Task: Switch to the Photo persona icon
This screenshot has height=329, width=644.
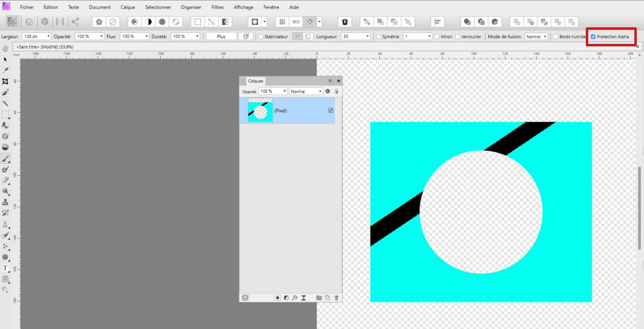Action: tap(13, 22)
